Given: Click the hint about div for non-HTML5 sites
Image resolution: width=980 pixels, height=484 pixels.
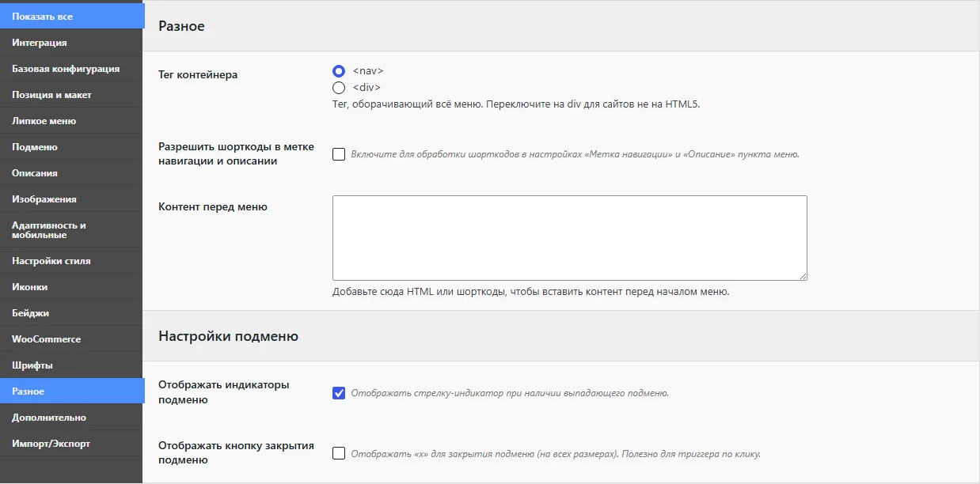Looking at the screenshot, I should coord(516,104).
